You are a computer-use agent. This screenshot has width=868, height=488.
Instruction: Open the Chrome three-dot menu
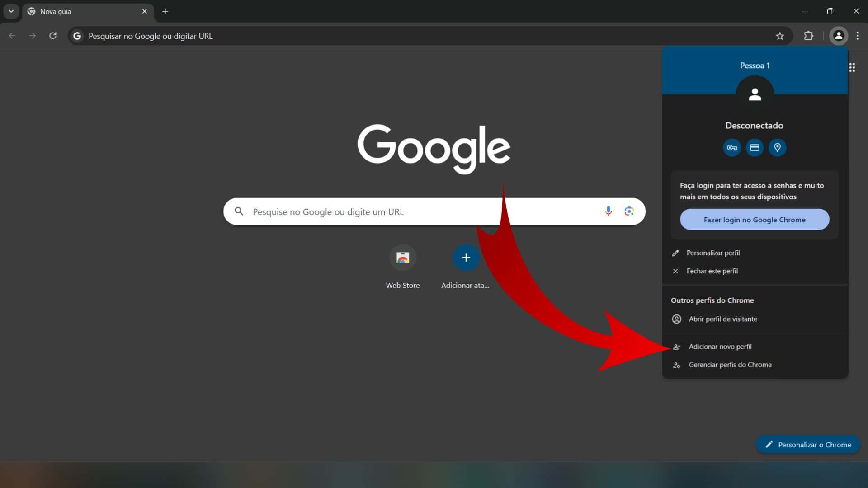[858, 36]
